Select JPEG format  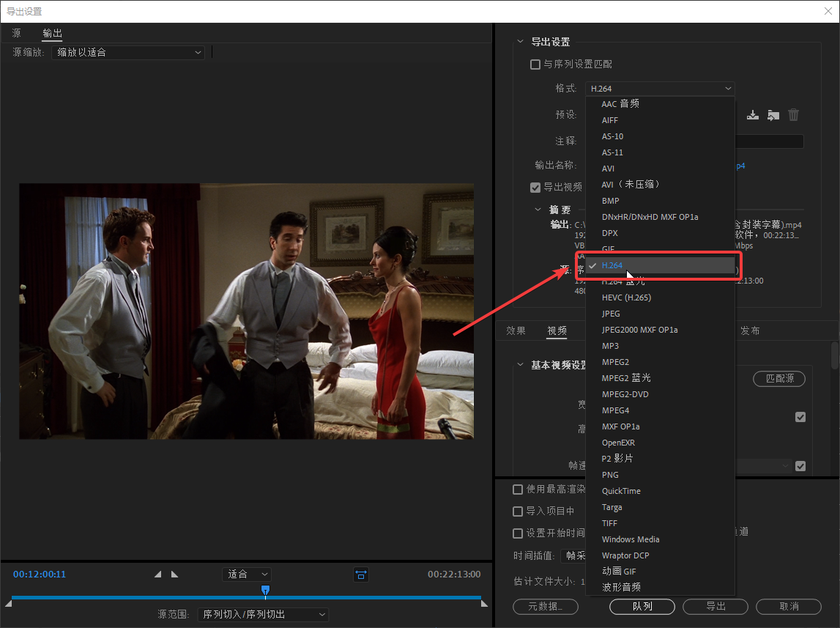click(660, 314)
